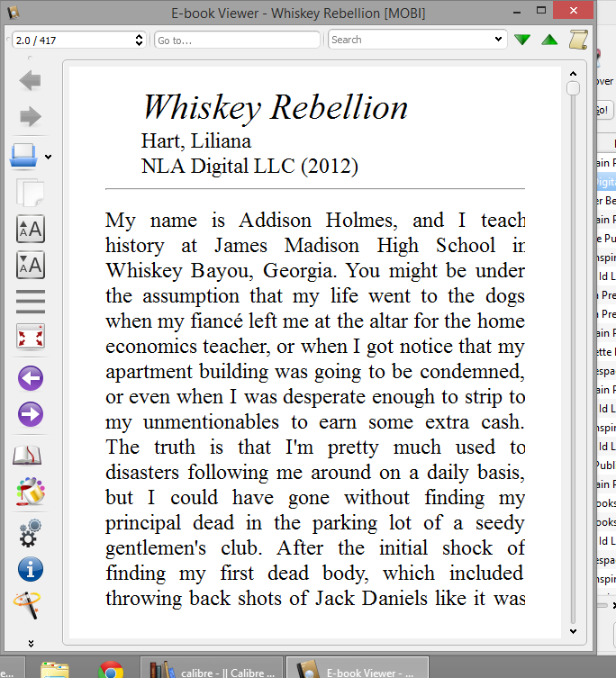
Task: Close the E-book Viewer window
Action: point(574,11)
